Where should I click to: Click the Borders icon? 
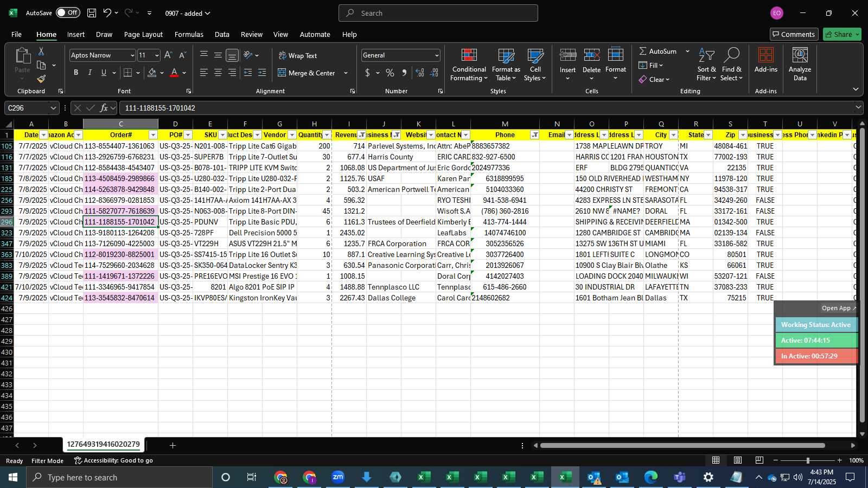pyautogui.click(x=128, y=73)
